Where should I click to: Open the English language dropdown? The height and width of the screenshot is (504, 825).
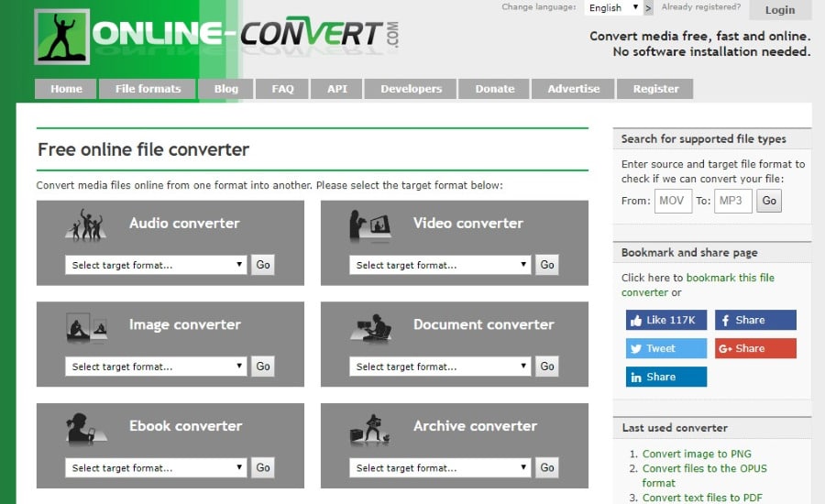click(613, 7)
